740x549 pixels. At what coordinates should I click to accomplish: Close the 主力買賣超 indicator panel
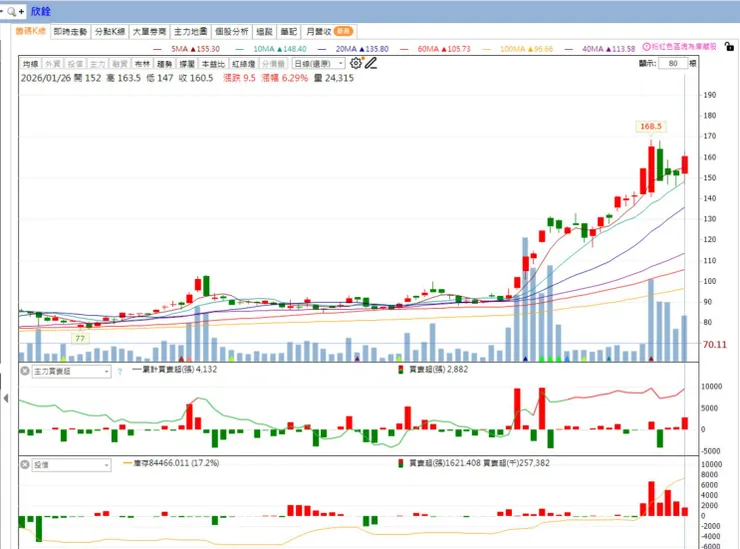pyautogui.click(x=25, y=371)
